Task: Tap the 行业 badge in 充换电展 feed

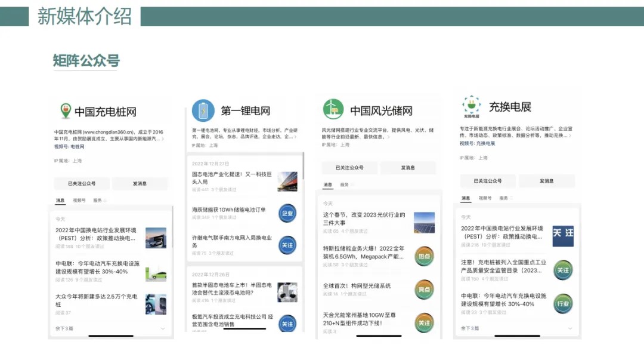Action: tap(563, 304)
